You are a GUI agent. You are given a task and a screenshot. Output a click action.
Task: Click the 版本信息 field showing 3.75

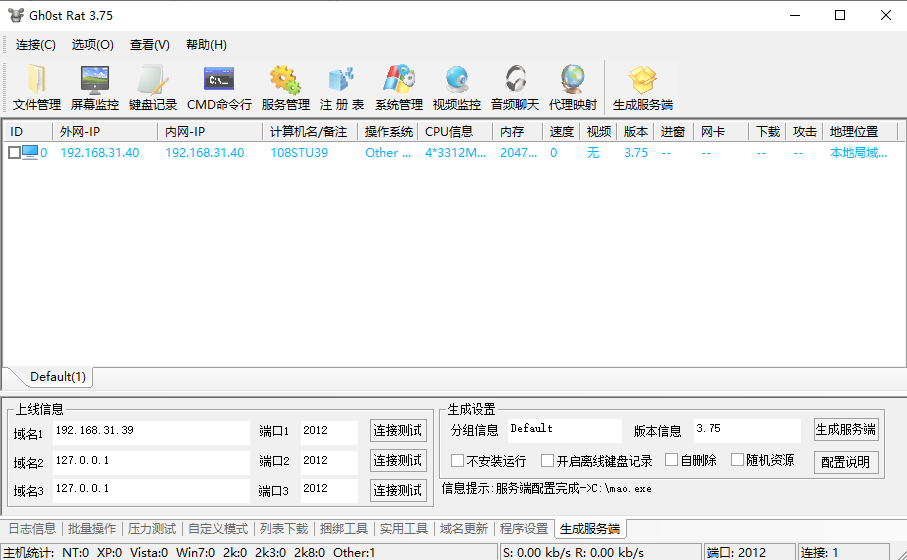tap(747, 431)
